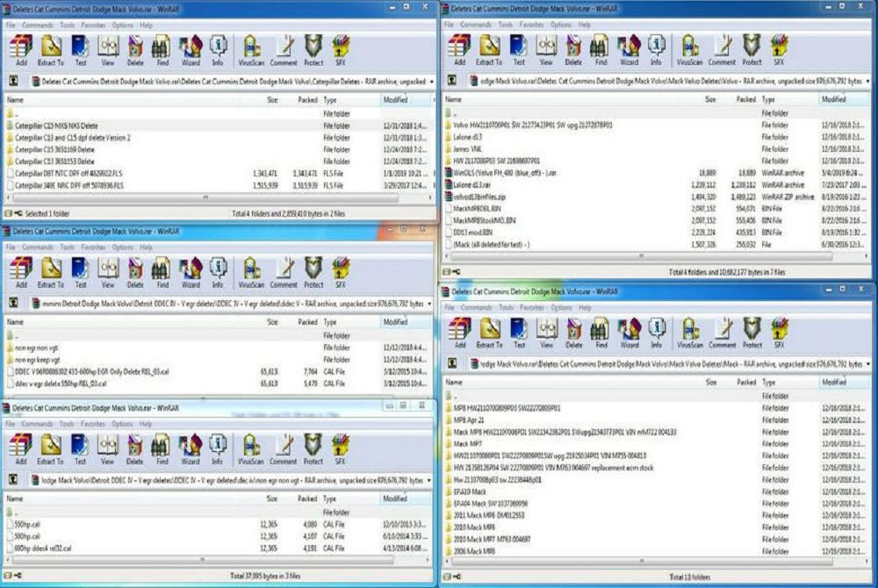Expand address dropdown in the Caterpillar Deletes window
878x588 pixels.
point(430,82)
